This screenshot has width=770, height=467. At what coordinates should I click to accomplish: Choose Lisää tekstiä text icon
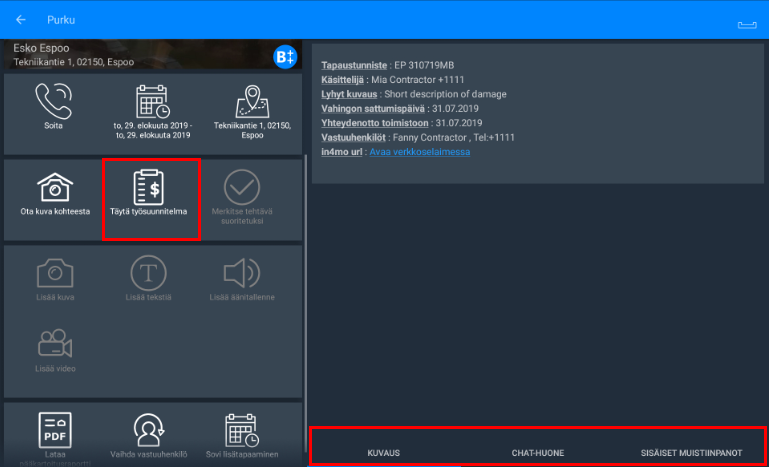click(149, 278)
